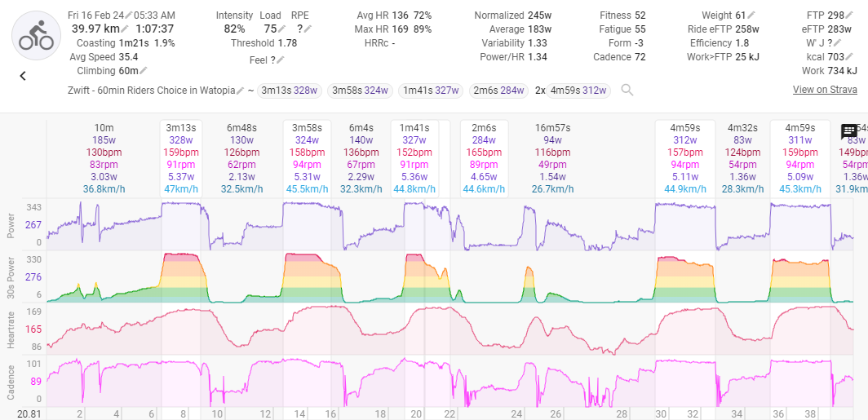
Task: Edit the FTP 298 pencil icon
Action: pos(850,15)
